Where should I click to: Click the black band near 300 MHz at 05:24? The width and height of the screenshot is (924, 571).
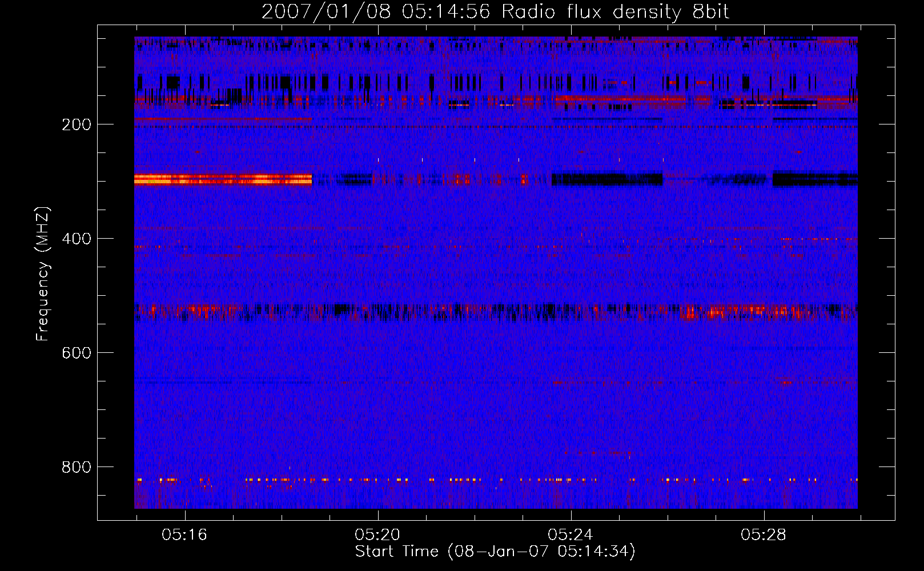(607, 179)
